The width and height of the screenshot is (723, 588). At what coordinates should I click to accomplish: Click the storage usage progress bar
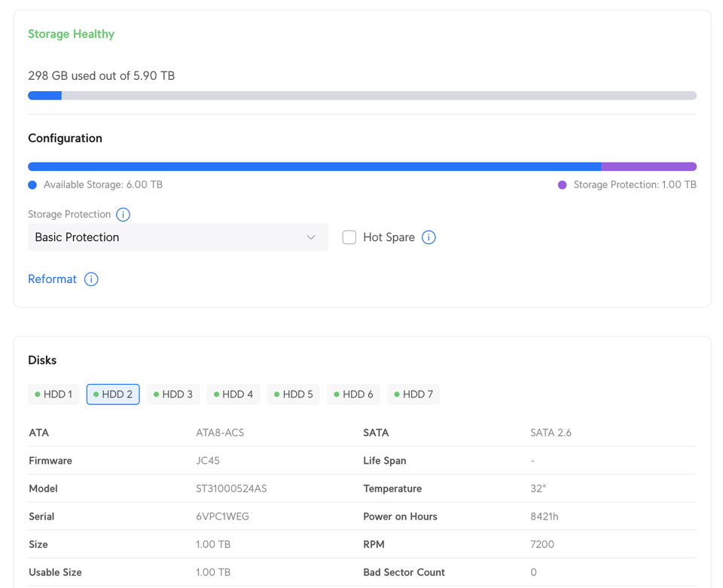pos(362,96)
